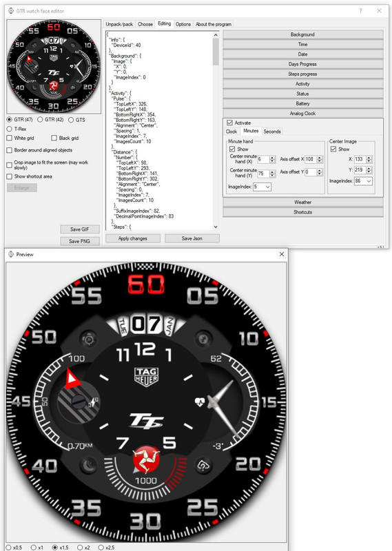
Task: Select the GTR (47) radio button
Action: point(10,120)
